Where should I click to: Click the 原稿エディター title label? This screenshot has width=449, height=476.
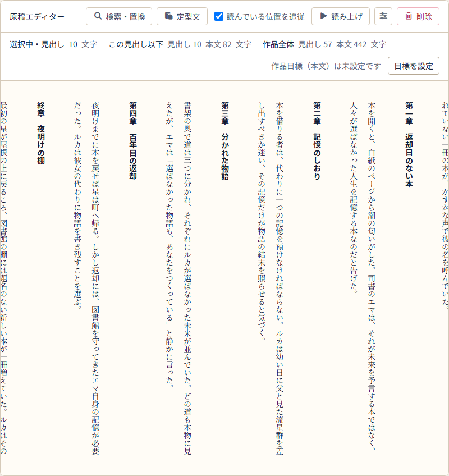pyautogui.click(x=36, y=17)
